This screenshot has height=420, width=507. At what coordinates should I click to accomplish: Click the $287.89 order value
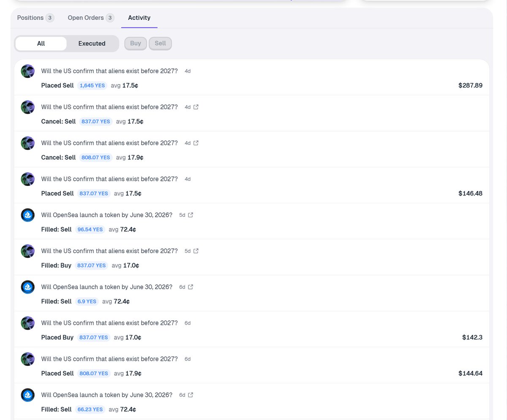[x=470, y=85]
